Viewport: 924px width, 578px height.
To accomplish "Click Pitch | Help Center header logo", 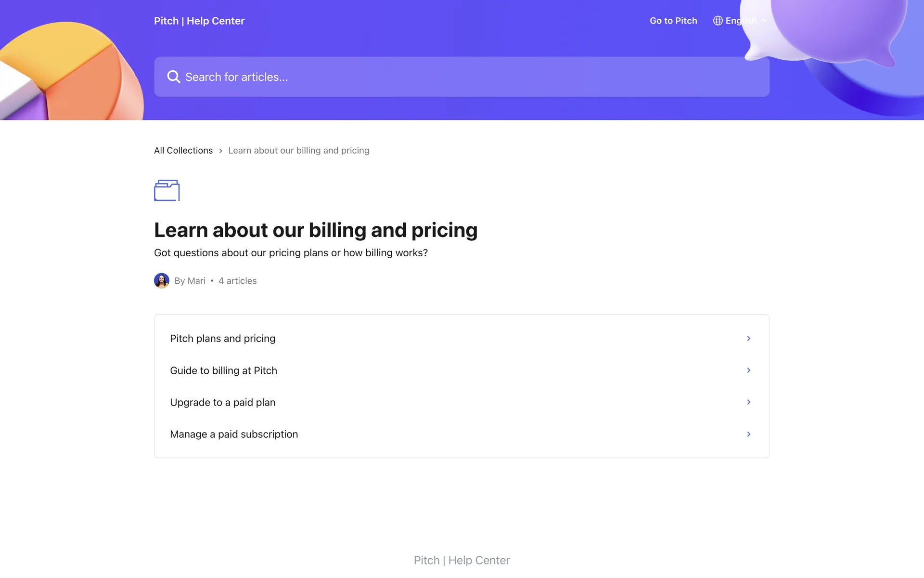I will (199, 21).
